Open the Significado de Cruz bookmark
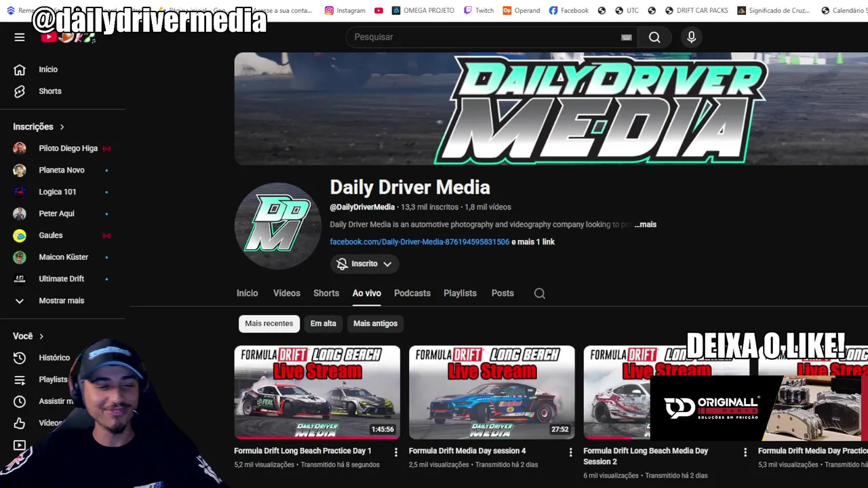The height and width of the screenshot is (488, 868). pyautogui.click(x=774, y=10)
